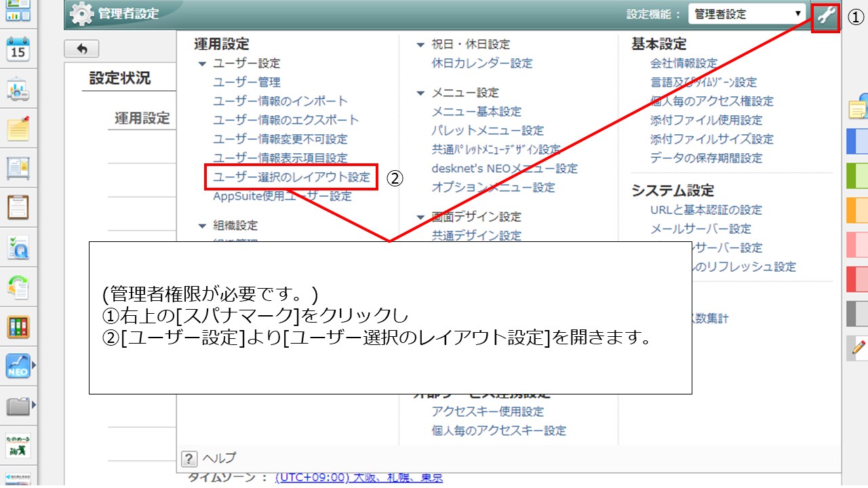
Task: Open the calendar icon showing 15
Action: pos(18,50)
